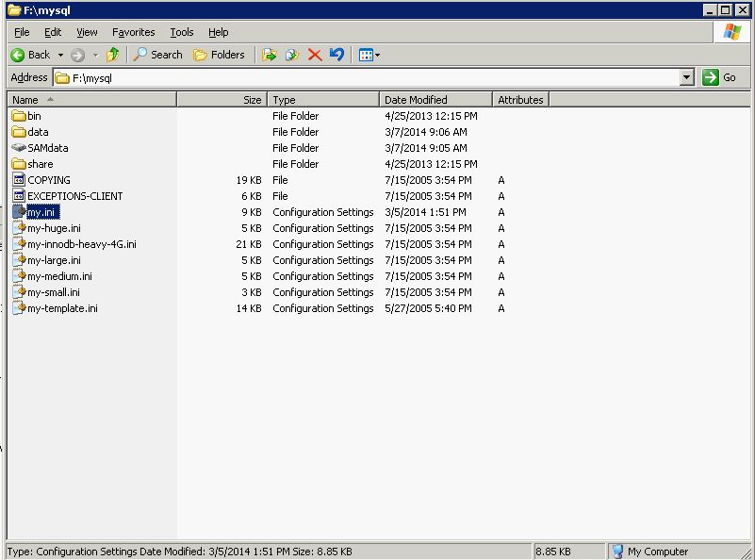Screen dimensions: 755x560
Task: Open the View menu
Action: tap(87, 32)
